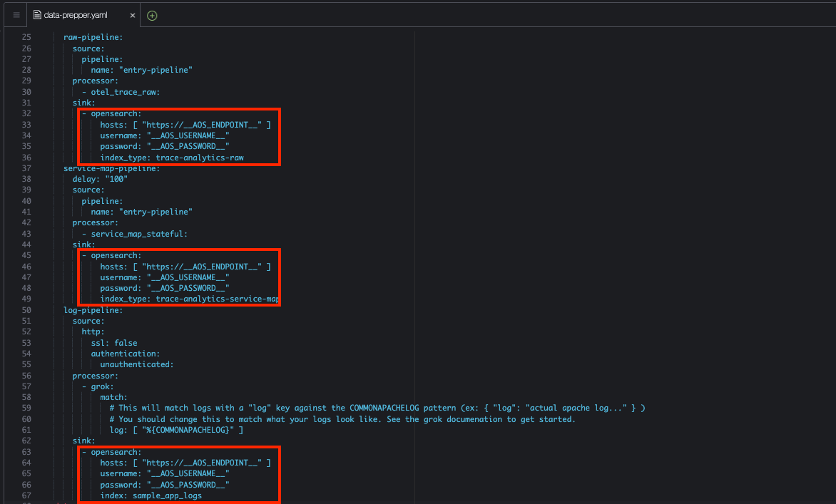Place cursor on the 'raw-pipeline:' line
Image resolution: width=836 pixels, height=504 pixels.
click(x=93, y=37)
